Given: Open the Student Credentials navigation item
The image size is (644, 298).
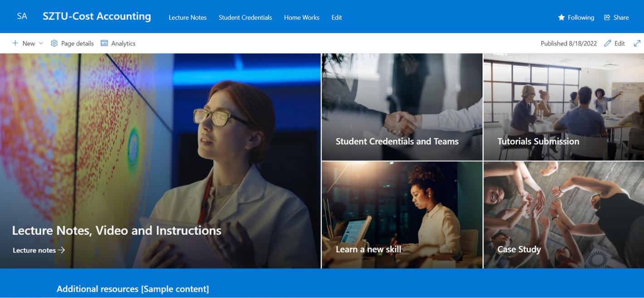Looking at the screenshot, I should click(245, 17).
